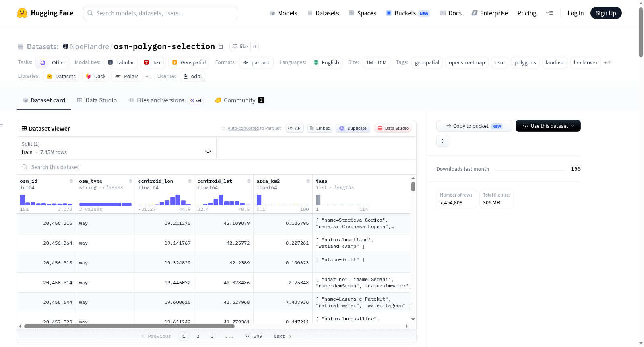Switch to the Dataset card tab
This screenshot has height=347, width=644.
click(44, 100)
